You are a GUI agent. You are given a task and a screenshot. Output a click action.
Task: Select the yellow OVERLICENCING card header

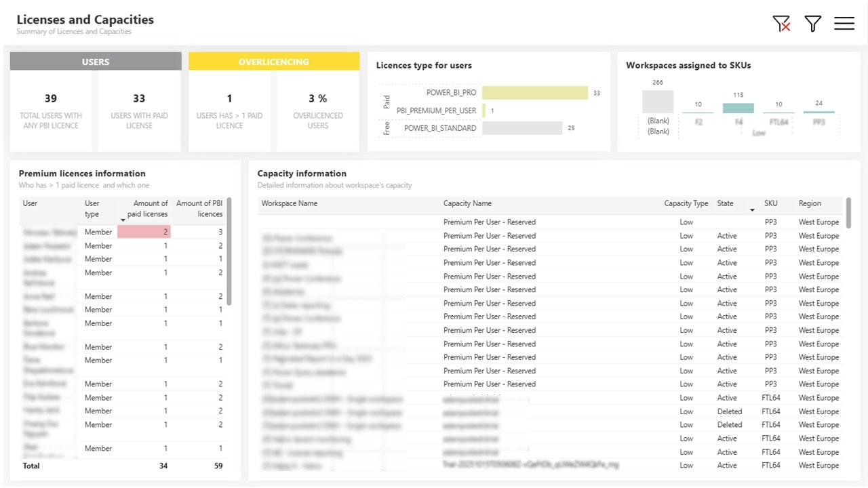(x=273, y=61)
